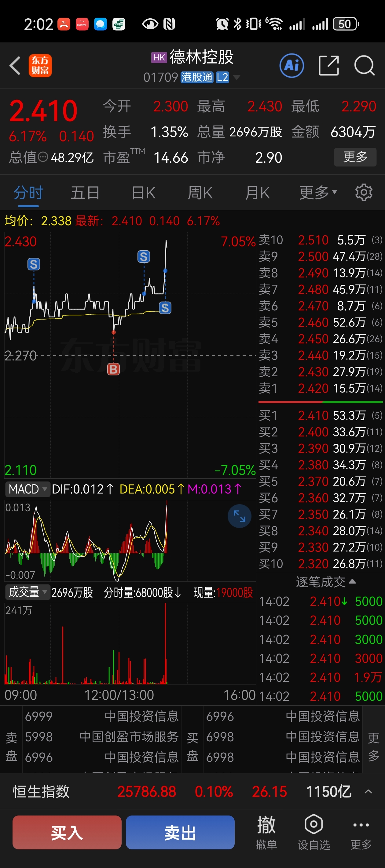Tap the expand chart fullscreen icon
This screenshot has height=868, width=385.
pos(239,516)
